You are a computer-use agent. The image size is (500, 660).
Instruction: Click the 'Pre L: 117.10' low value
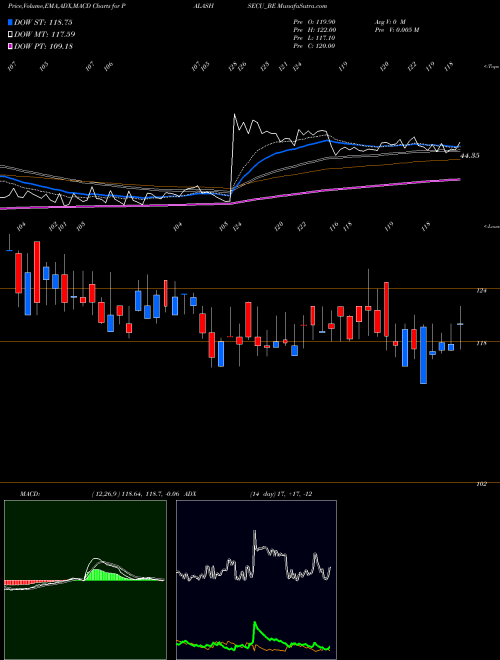pos(314,38)
